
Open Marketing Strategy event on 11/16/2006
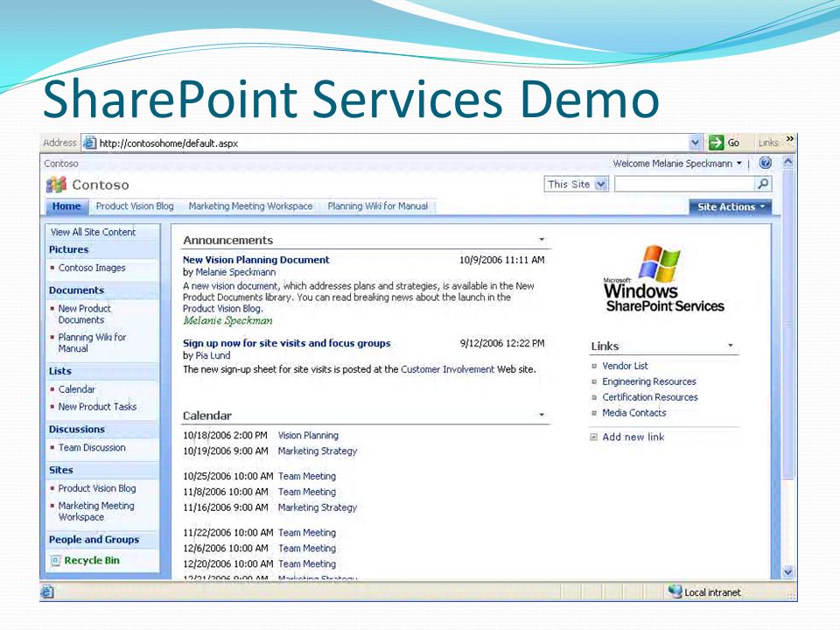pyautogui.click(x=317, y=507)
